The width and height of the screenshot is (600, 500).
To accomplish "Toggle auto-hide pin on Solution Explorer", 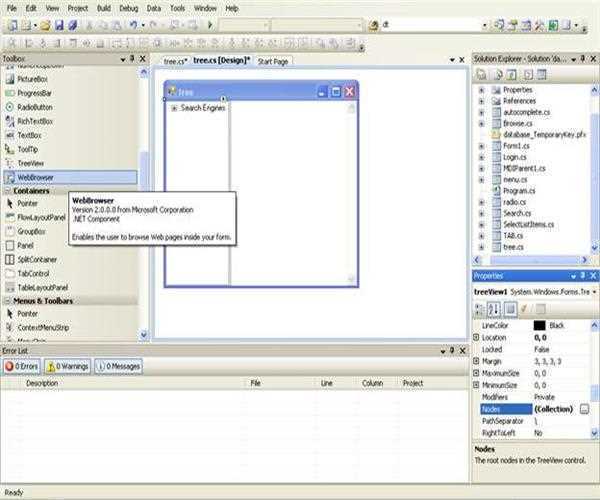I will (x=583, y=59).
